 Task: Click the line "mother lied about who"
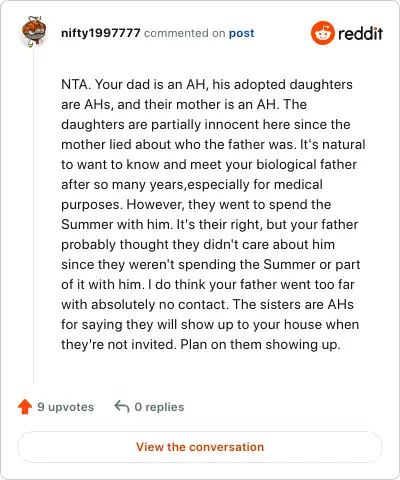tap(213, 144)
